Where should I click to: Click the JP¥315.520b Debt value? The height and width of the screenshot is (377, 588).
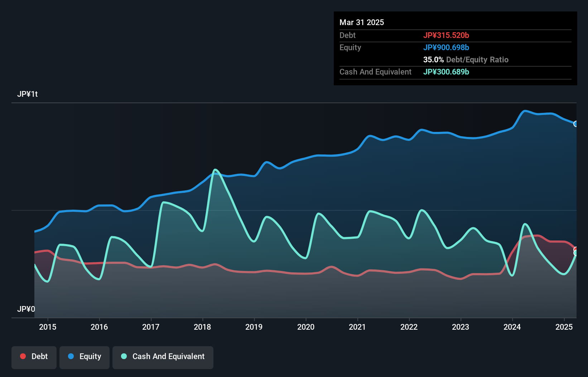click(x=447, y=35)
